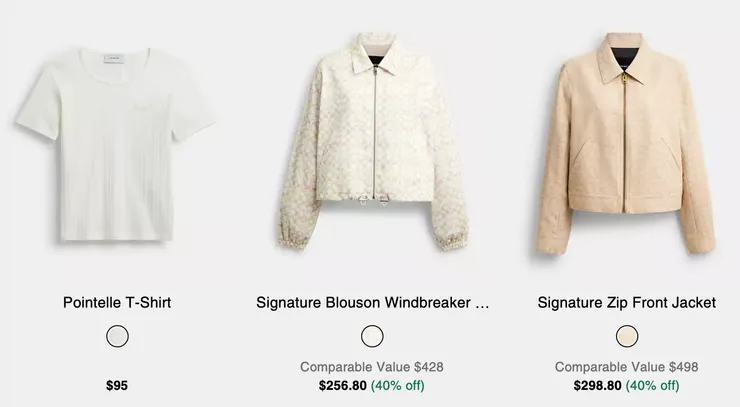
Task: Pick the tan swatch under Zip Front Jacket
Action: (x=627, y=336)
